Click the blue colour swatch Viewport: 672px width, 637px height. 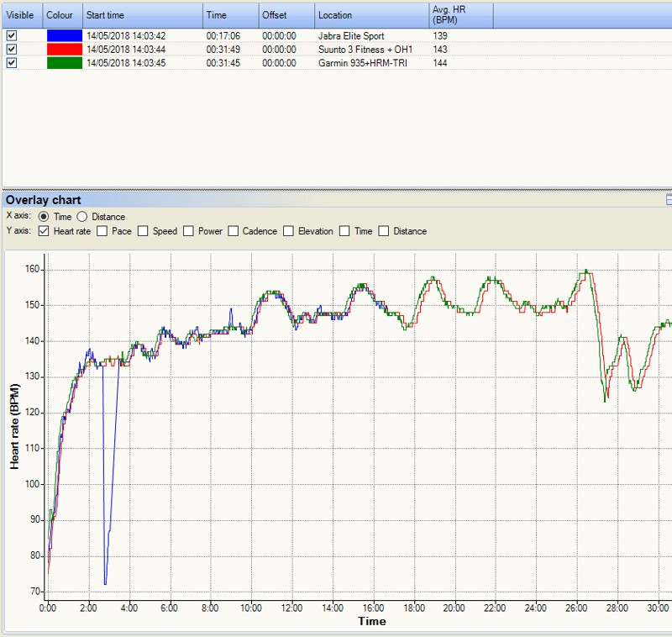64,36
